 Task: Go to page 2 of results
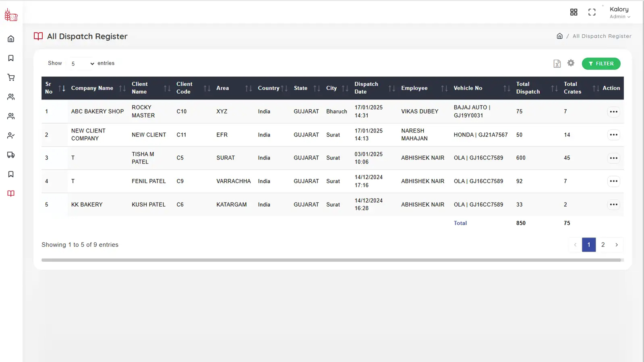point(603,245)
